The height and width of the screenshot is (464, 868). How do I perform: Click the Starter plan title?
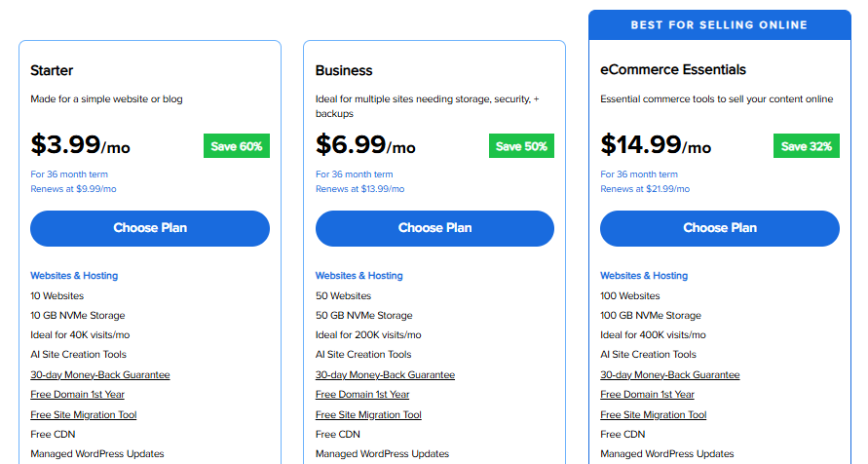(52, 70)
